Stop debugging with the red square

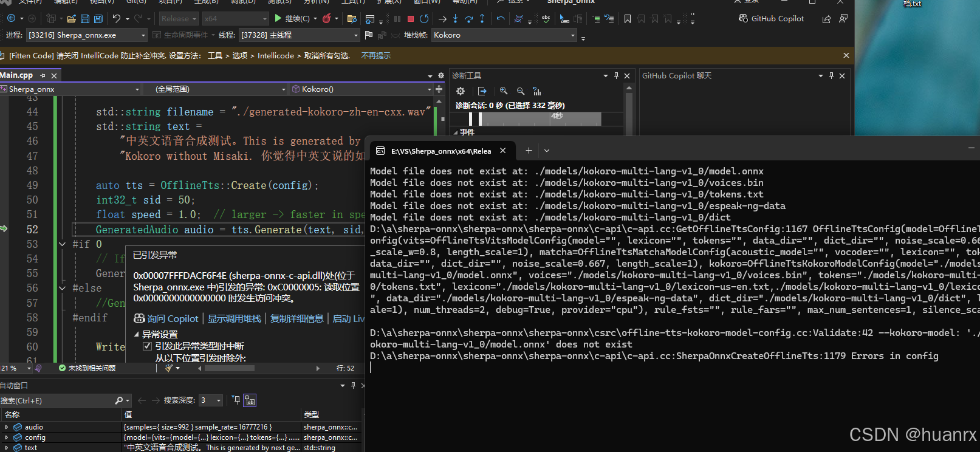click(x=411, y=19)
